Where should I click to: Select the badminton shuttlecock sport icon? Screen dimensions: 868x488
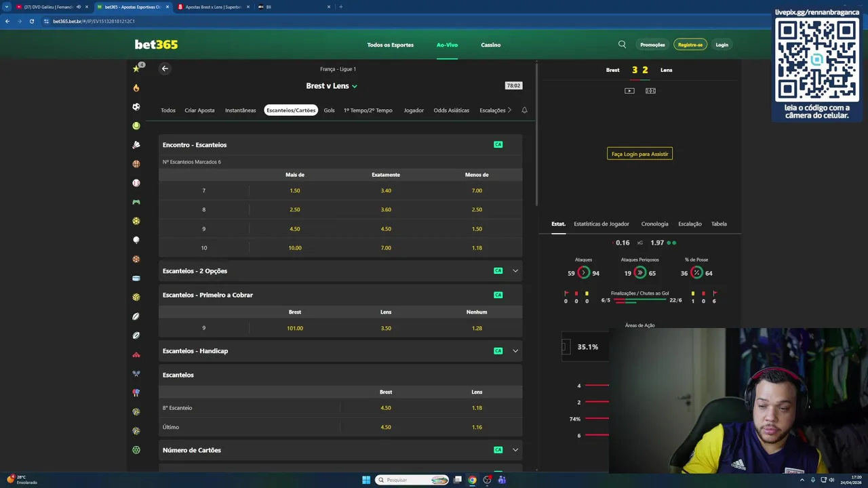coord(136,144)
